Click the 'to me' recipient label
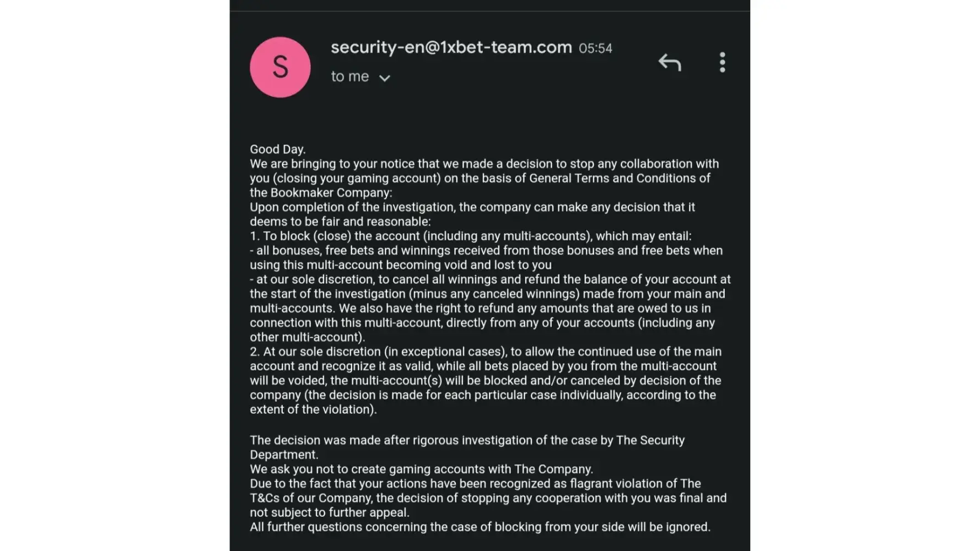Image resolution: width=980 pixels, height=551 pixels. 349,77
